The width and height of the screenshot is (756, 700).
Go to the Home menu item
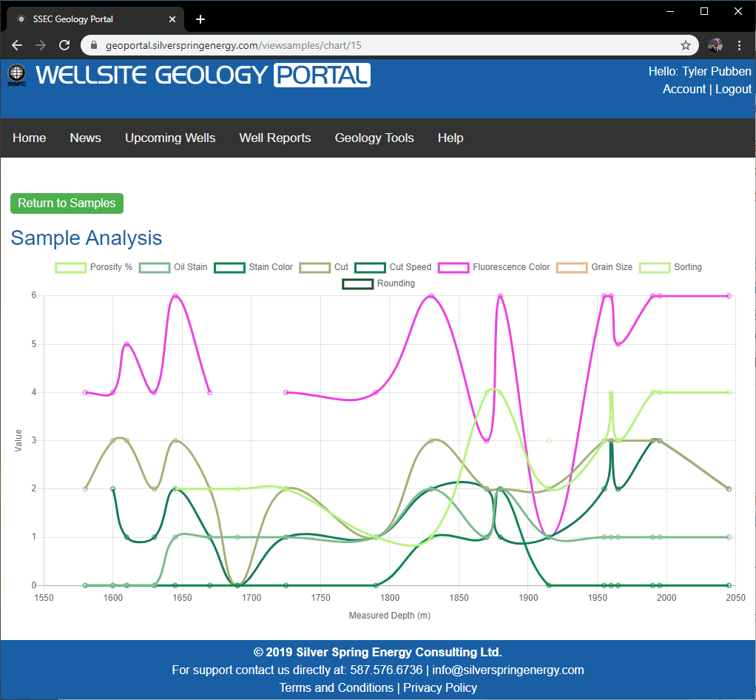(x=30, y=138)
